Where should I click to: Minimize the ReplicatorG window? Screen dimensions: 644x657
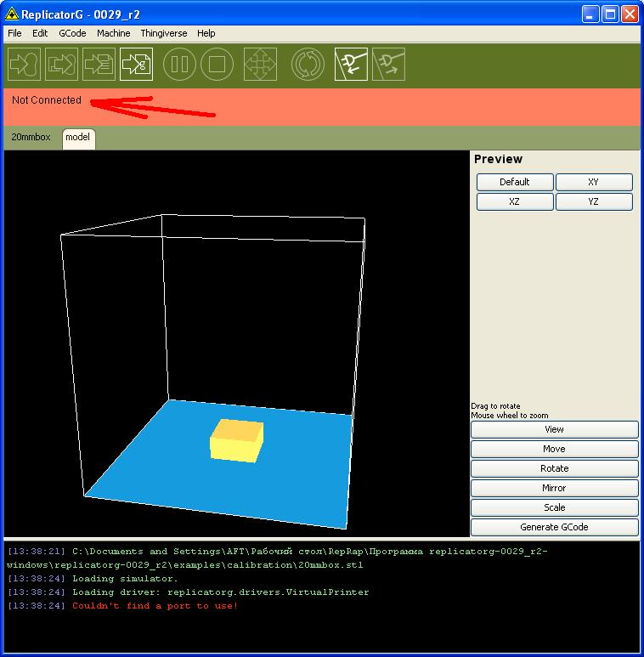(590, 14)
